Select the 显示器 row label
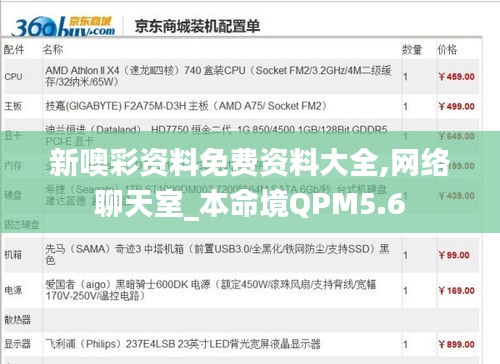This screenshot has height=364, width=500. pos(17,344)
